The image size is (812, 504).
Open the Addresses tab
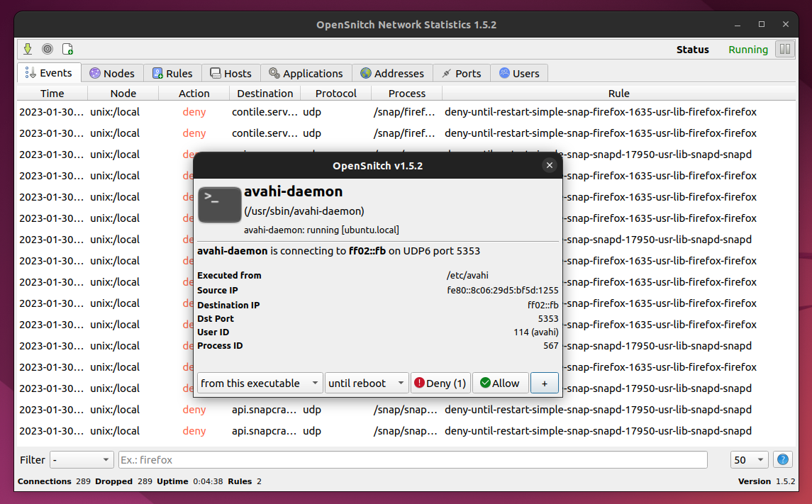click(x=392, y=74)
